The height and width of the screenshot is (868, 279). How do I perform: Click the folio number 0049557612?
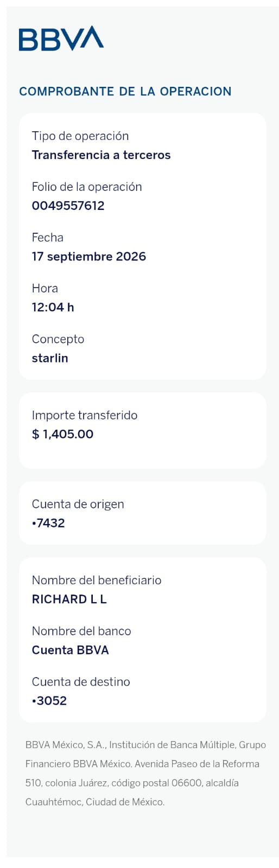tap(68, 206)
